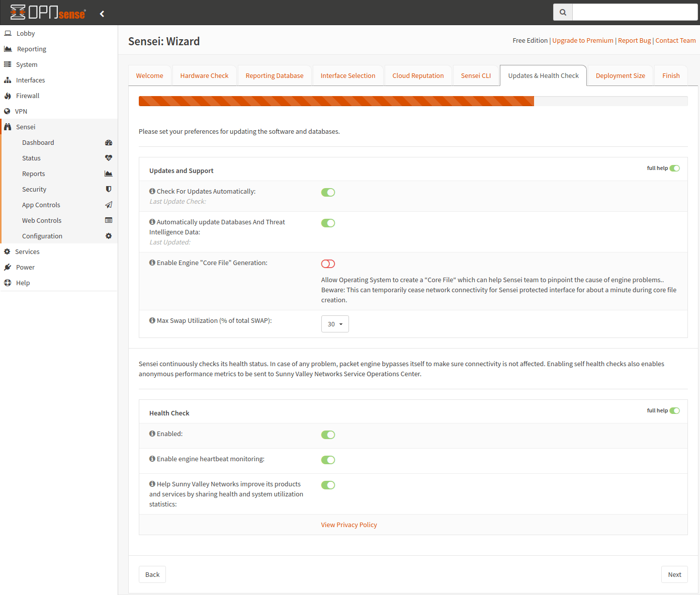
Task: Click the top search input field
Action: pyautogui.click(x=635, y=12)
